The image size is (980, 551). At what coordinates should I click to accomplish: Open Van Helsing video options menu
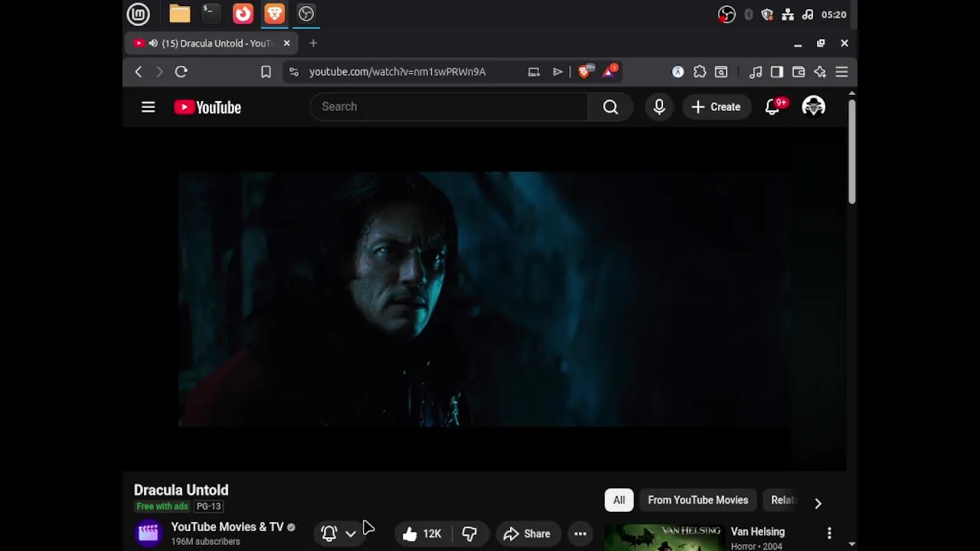click(x=829, y=533)
